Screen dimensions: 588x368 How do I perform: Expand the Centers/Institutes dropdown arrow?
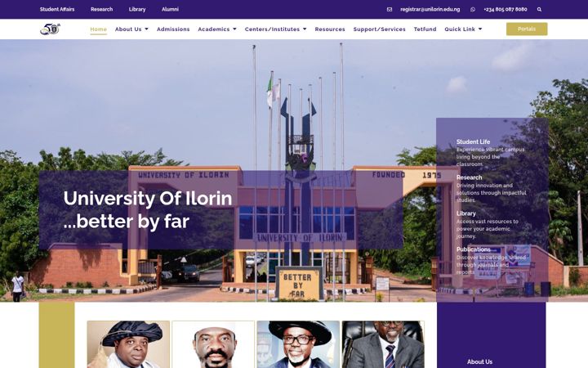[305, 29]
